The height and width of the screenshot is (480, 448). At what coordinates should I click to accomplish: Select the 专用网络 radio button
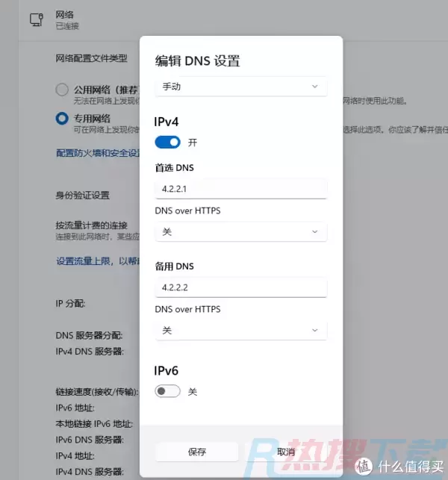point(62,119)
